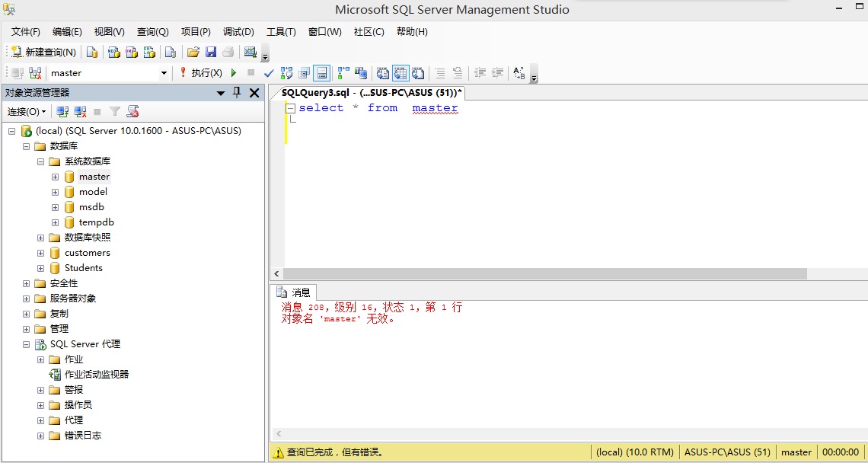Close the Object Explorer panel
868x463 pixels.
[x=254, y=92]
